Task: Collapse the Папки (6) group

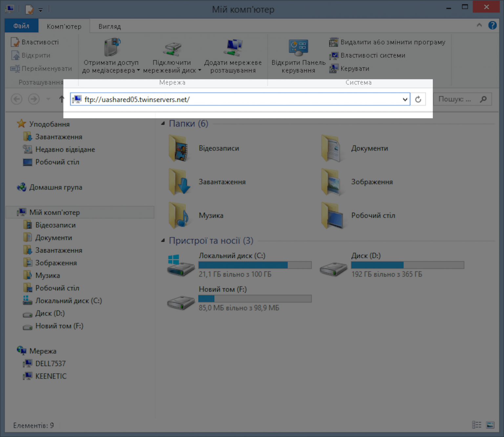Action: [x=163, y=124]
